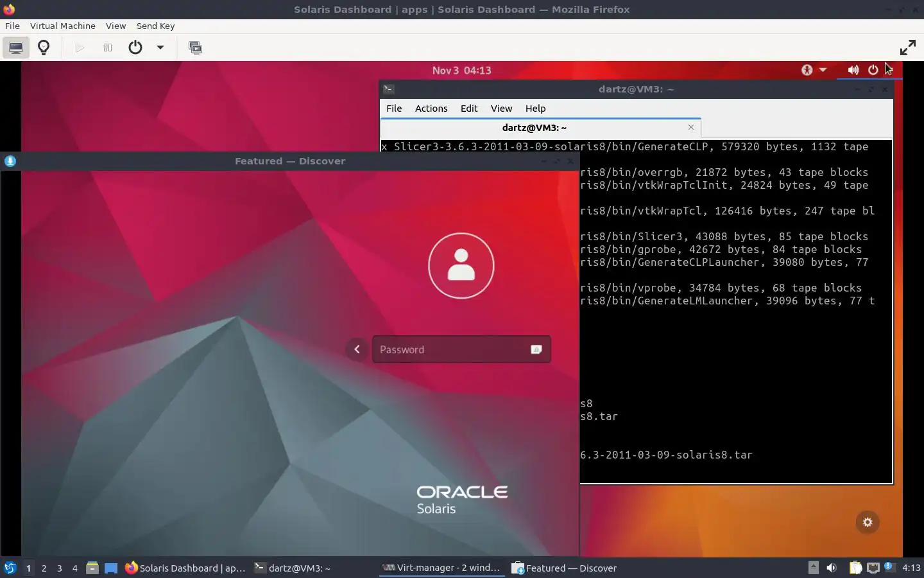Image resolution: width=924 pixels, height=578 pixels.
Task: Click the Run virtual machine play icon
Action: (80, 48)
